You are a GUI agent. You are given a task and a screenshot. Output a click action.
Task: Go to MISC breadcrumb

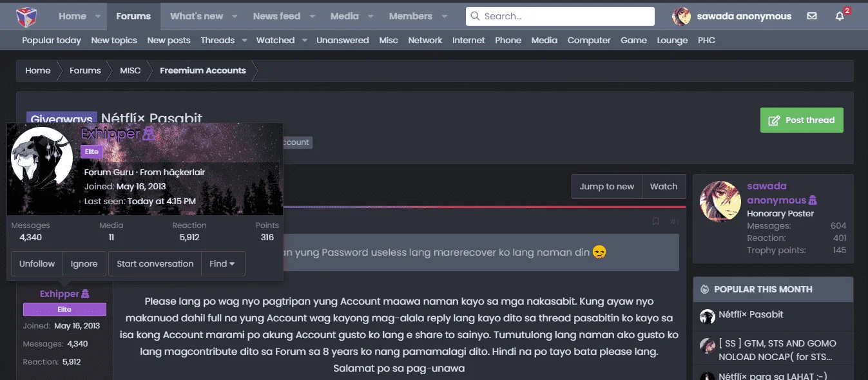click(x=130, y=71)
